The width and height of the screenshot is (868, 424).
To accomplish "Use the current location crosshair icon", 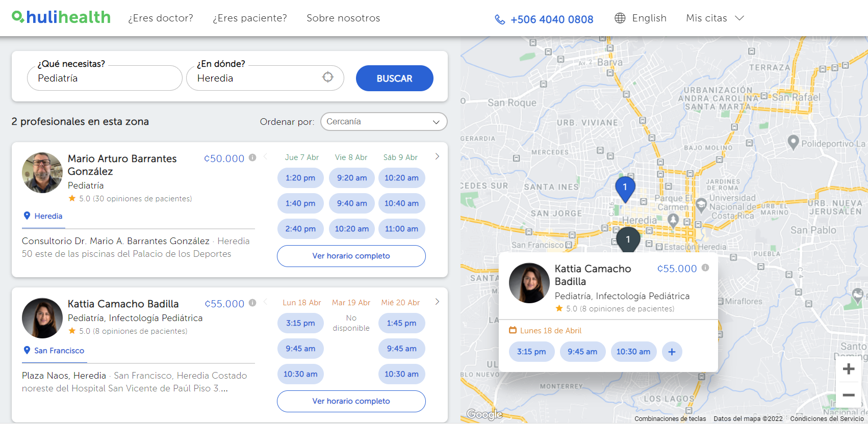I will (x=328, y=77).
